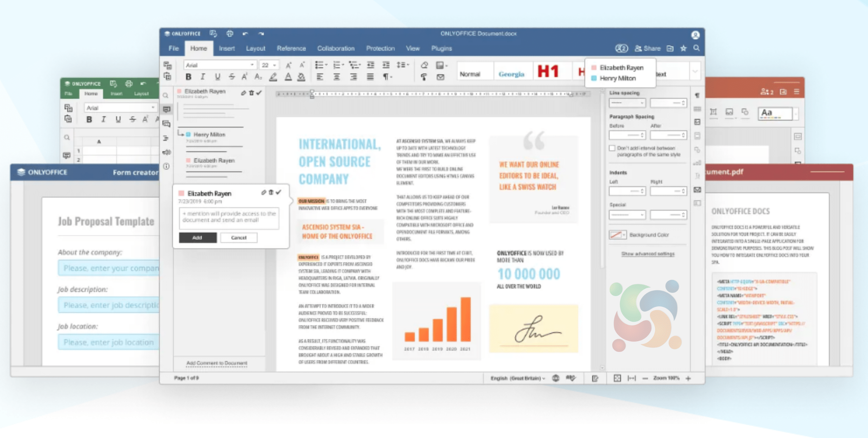This screenshot has height=438, width=868.
Task: Open English (Great Britain) language selector
Action: (x=518, y=378)
